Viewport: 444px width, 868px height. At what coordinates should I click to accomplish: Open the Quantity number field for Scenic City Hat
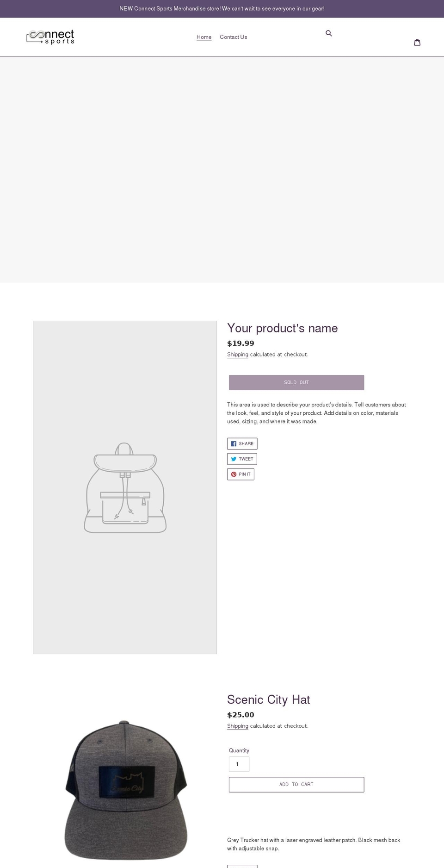(239, 764)
